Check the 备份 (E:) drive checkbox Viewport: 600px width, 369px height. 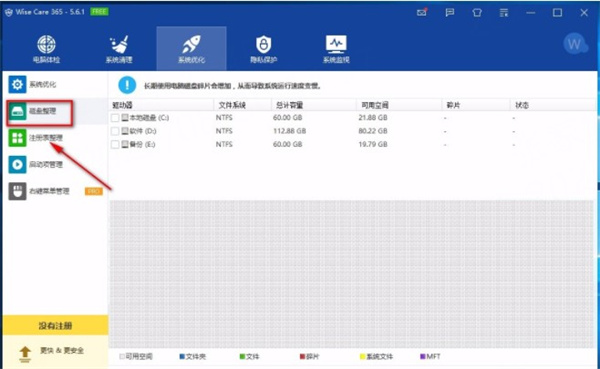(x=115, y=145)
